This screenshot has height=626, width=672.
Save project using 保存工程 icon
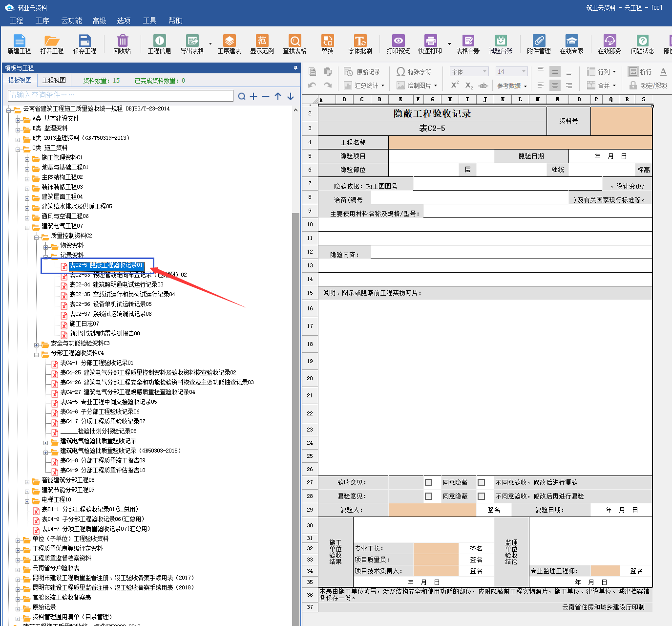pos(84,44)
